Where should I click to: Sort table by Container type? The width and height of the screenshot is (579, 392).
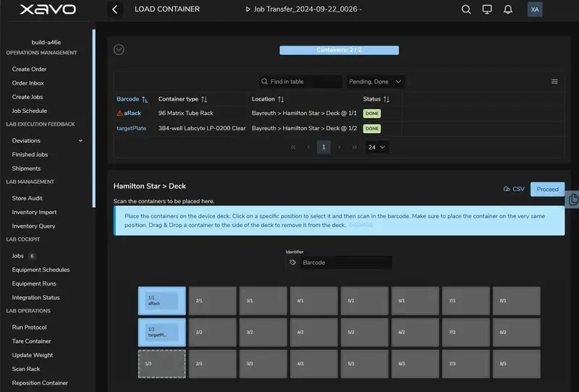point(183,99)
